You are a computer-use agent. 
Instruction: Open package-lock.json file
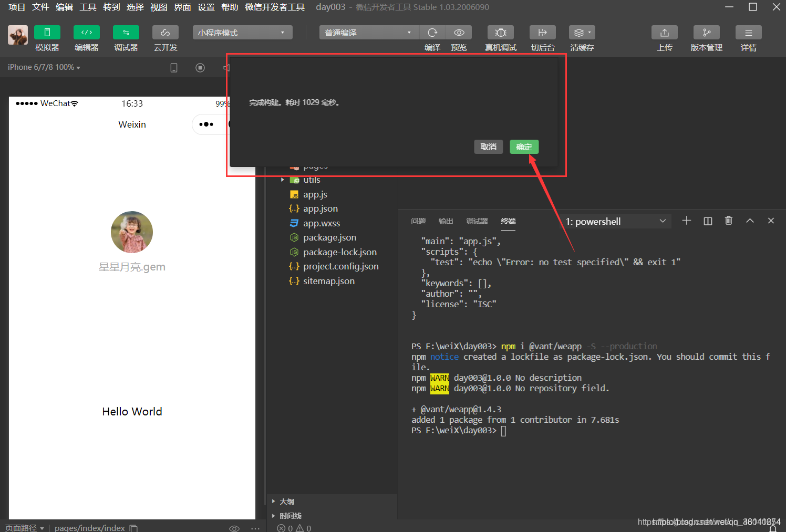pos(340,252)
